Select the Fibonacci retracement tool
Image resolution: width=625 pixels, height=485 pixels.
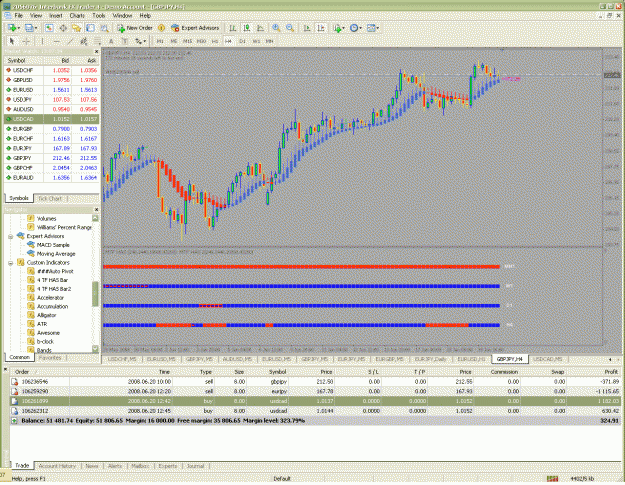97,41
